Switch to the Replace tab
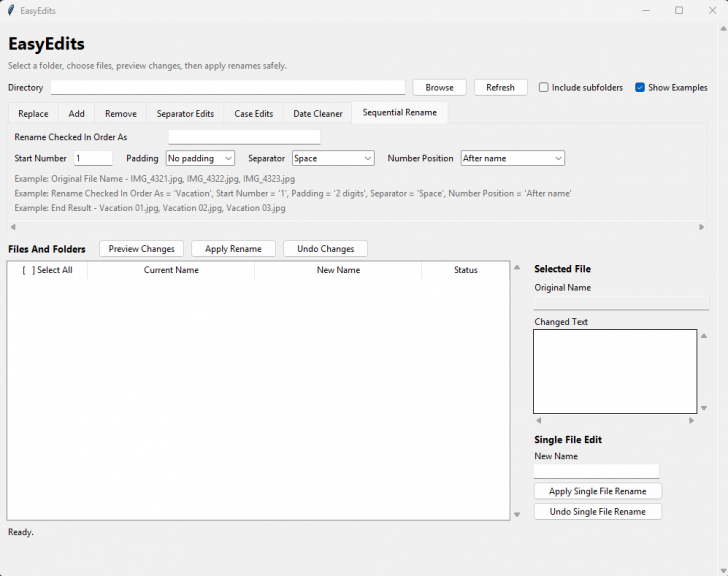728x576 pixels. 33,114
